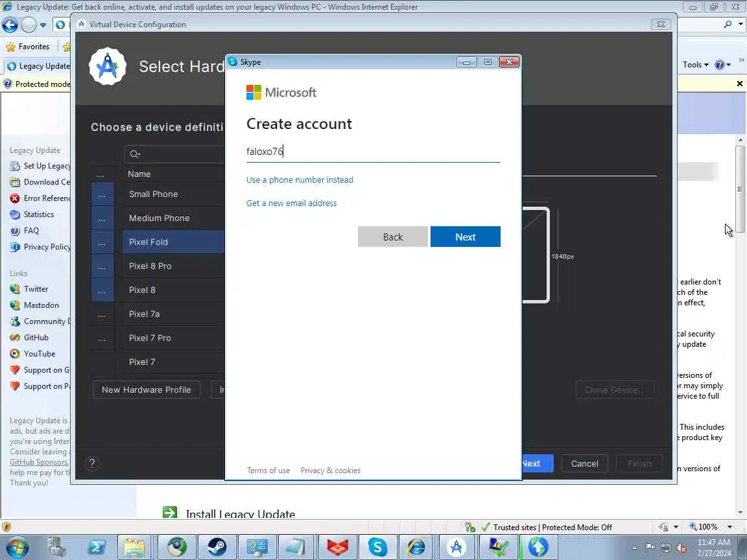Switch to Internet Explorer taskbar icon
Viewport: 747px width, 560px height.
click(x=416, y=547)
